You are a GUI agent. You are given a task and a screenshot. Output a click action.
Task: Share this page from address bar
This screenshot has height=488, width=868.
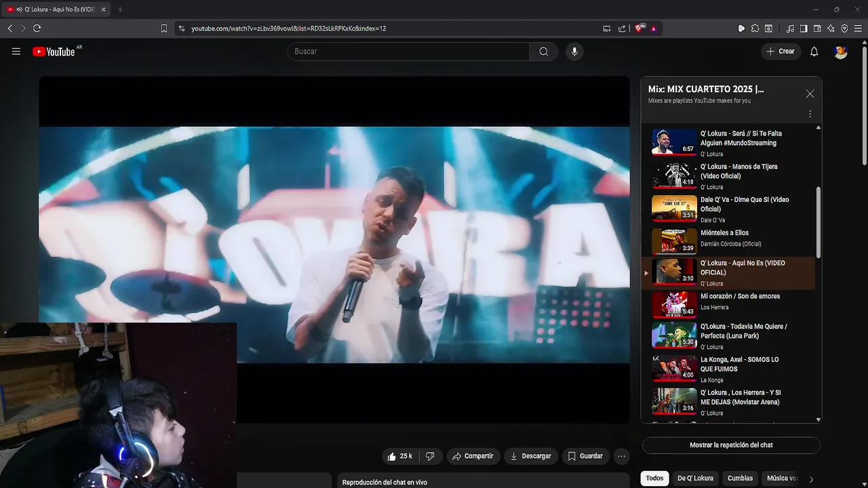click(622, 28)
